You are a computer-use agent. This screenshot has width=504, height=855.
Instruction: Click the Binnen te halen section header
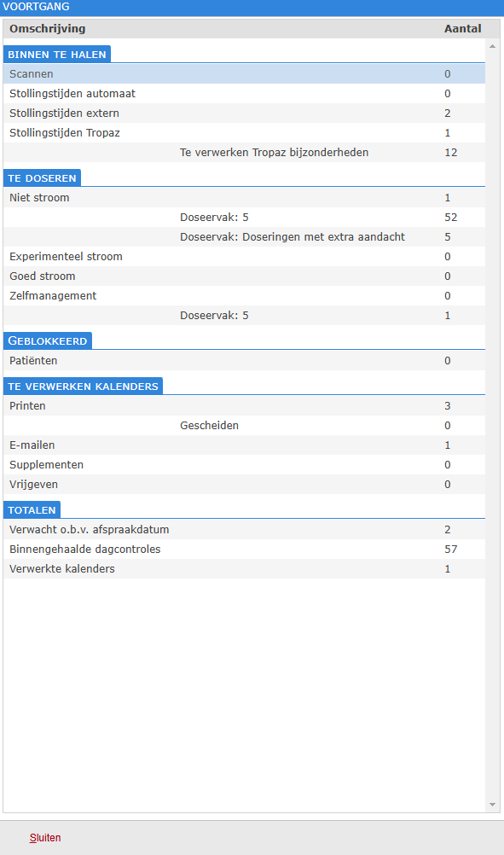(x=56, y=55)
